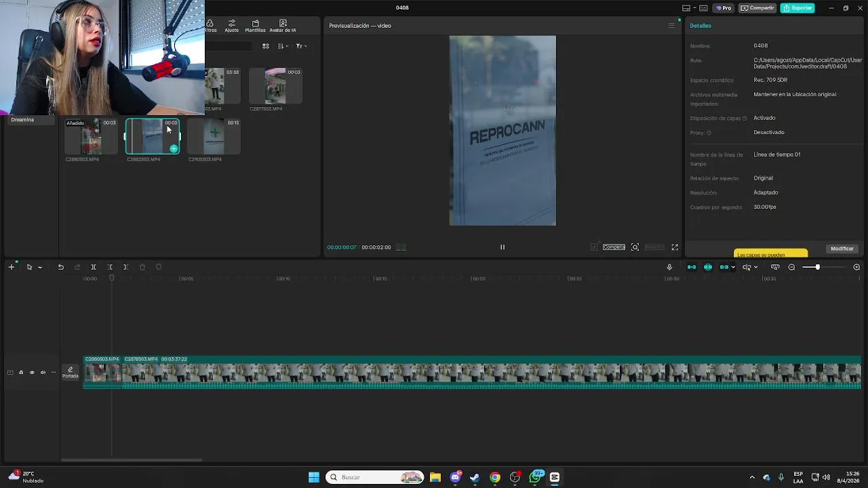Open WhatsApp from taskbar

pos(535,477)
